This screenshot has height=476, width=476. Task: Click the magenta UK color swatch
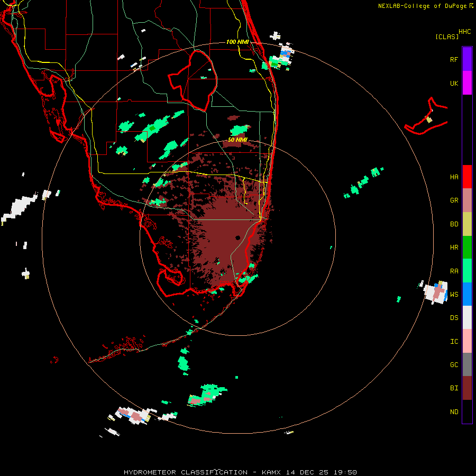click(467, 83)
